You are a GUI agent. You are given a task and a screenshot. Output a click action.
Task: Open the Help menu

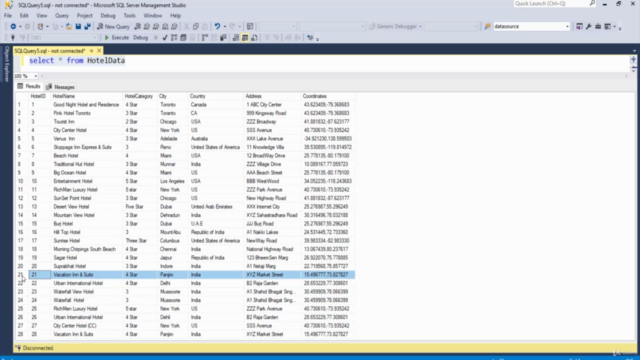point(176,16)
